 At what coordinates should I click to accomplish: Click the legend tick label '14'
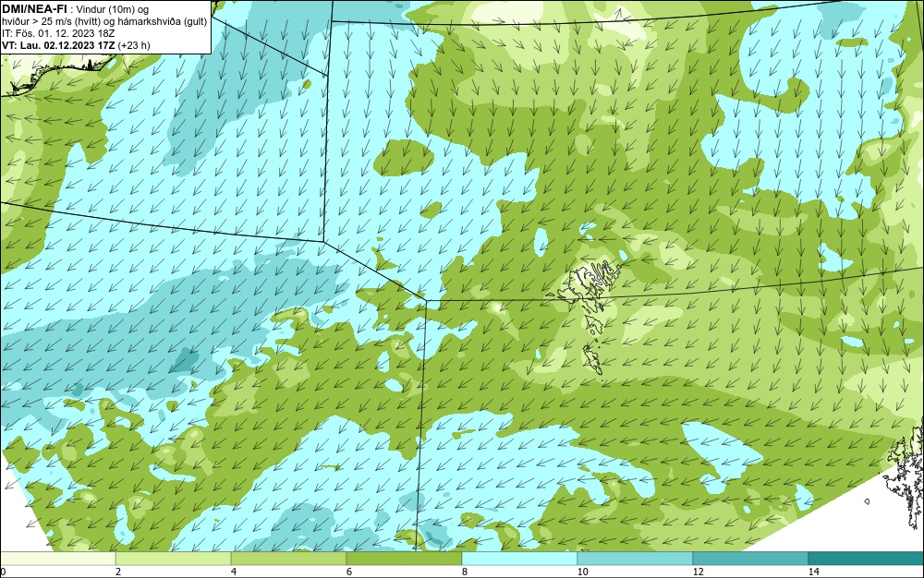tap(813, 572)
